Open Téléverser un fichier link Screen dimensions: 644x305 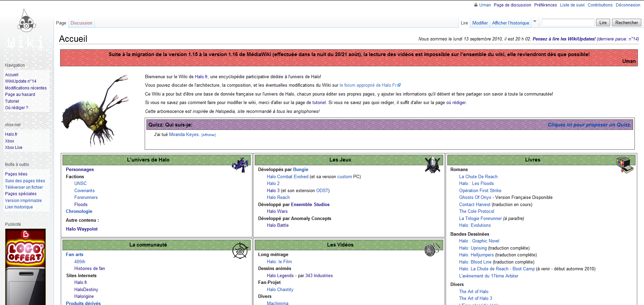24,187
